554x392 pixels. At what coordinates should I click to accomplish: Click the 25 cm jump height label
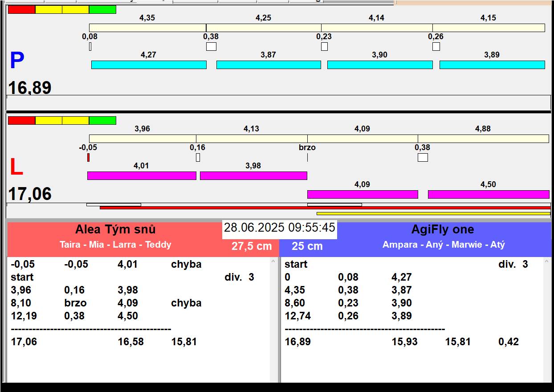point(307,246)
